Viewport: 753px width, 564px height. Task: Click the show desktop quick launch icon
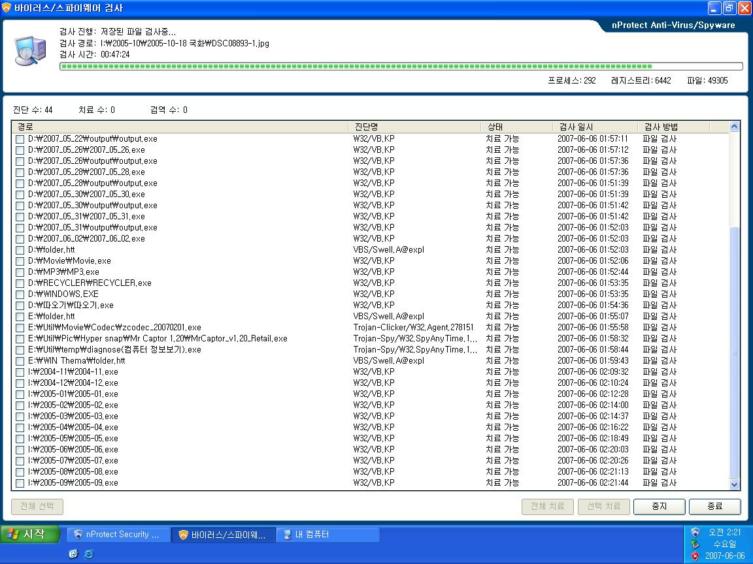pyautogui.click(x=73, y=554)
